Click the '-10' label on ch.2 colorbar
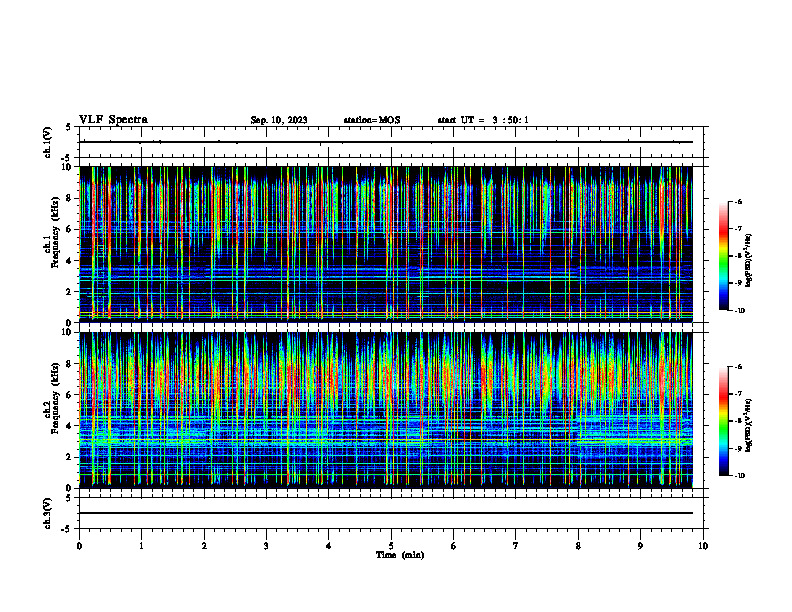792x612 pixels. point(739,476)
